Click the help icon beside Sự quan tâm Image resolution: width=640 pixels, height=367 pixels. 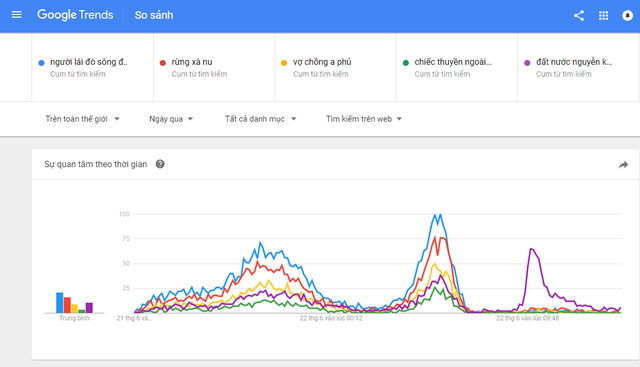coord(160,164)
